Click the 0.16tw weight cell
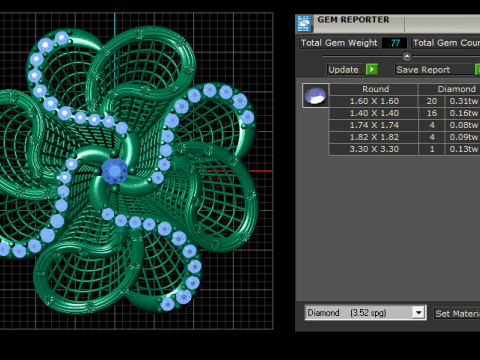This screenshot has height=360, width=480. 463,113
